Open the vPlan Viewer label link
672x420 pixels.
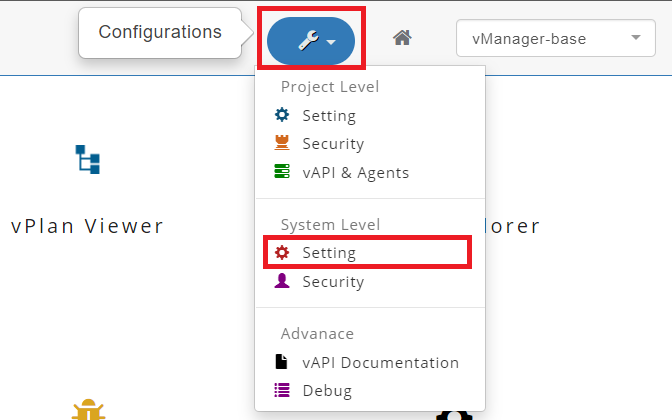point(87,225)
